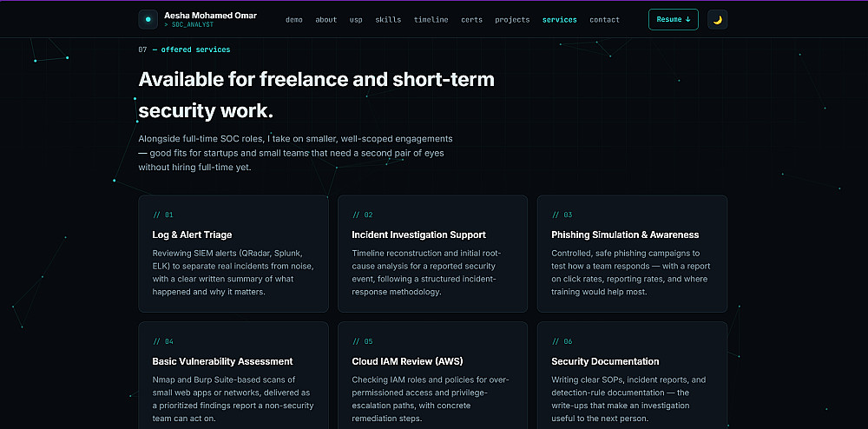Go to the about section
868x429 pixels.
pos(326,20)
